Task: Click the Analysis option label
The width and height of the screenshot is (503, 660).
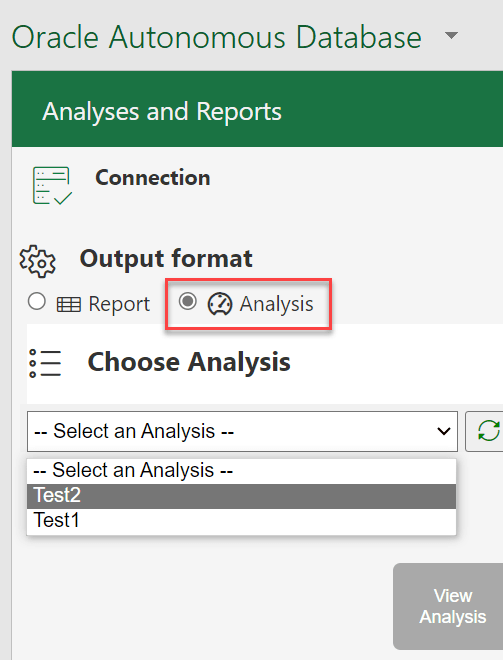Action: [277, 304]
